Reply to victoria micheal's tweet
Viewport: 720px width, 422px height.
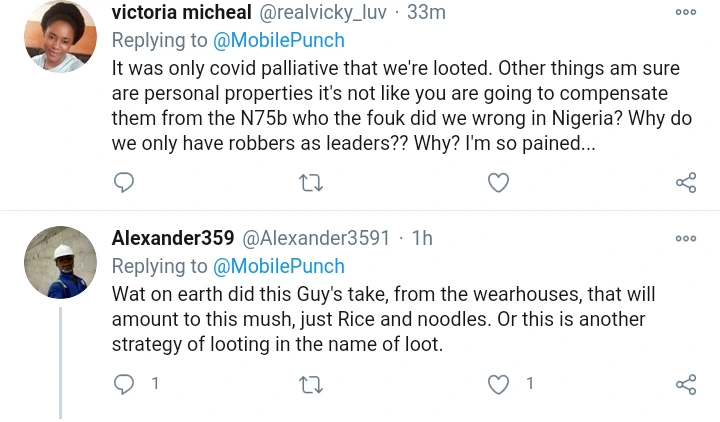click(124, 182)
